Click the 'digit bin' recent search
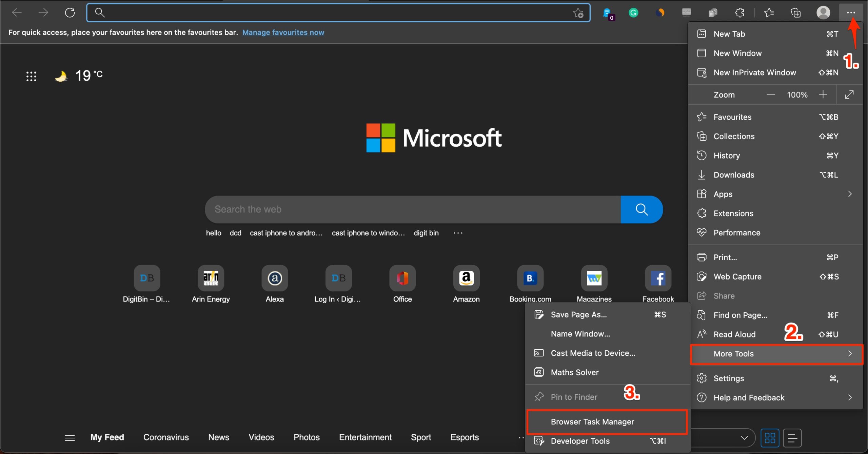The height and width of the screenshot is (454, 868). point(426,233)
